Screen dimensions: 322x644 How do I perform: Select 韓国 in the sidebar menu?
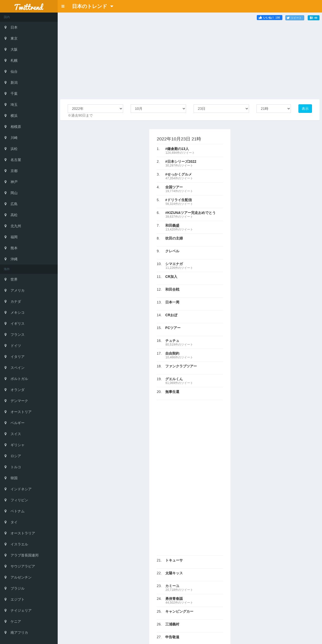(29, 478)
